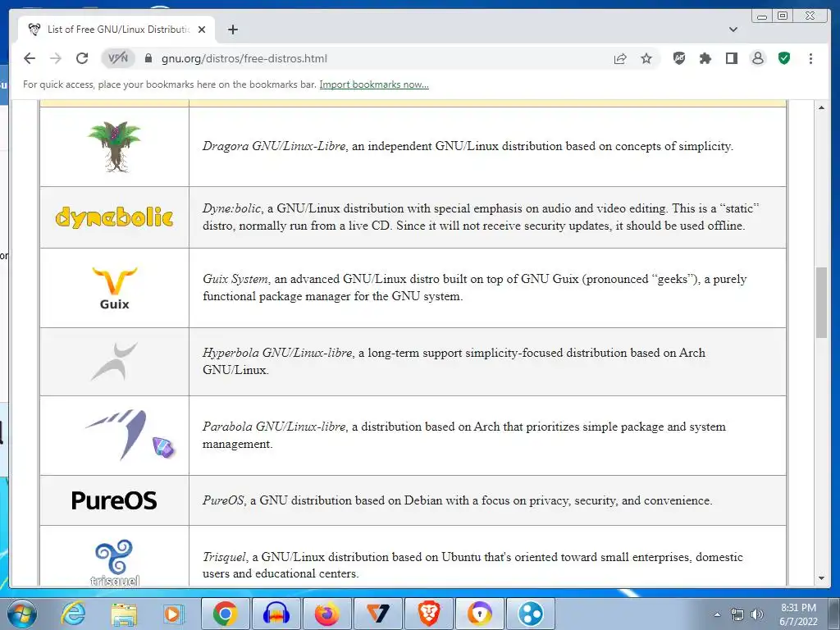The height and width of the screenshot is (630, 840).
Task: Open the network status tray icon
Action: tap(737, 614)
